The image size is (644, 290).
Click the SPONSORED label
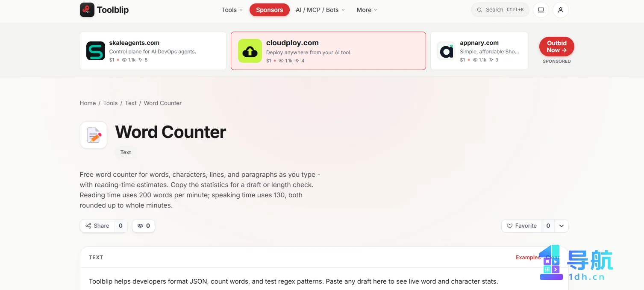pos(557,62)
